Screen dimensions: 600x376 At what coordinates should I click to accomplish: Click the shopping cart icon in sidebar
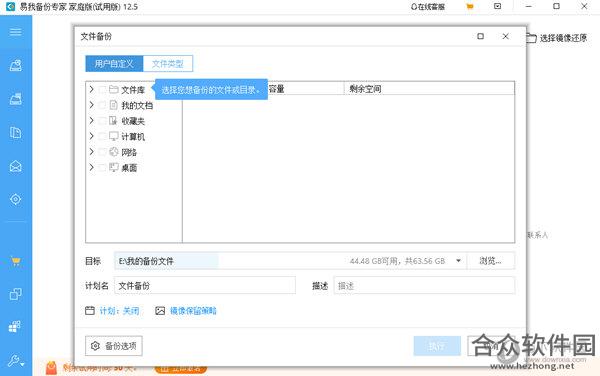(x=16, y=261)
